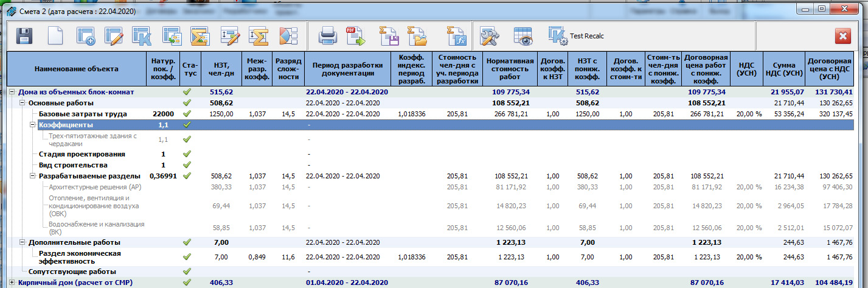Click the 11,6 complexity grade cell

pos(287,257)
